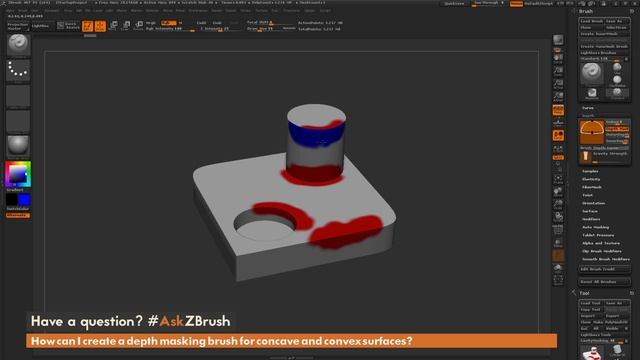Screen dimensions: 640x360
Task: Click the Zoom canvas icon on right shelf
Action: [558, 71]
